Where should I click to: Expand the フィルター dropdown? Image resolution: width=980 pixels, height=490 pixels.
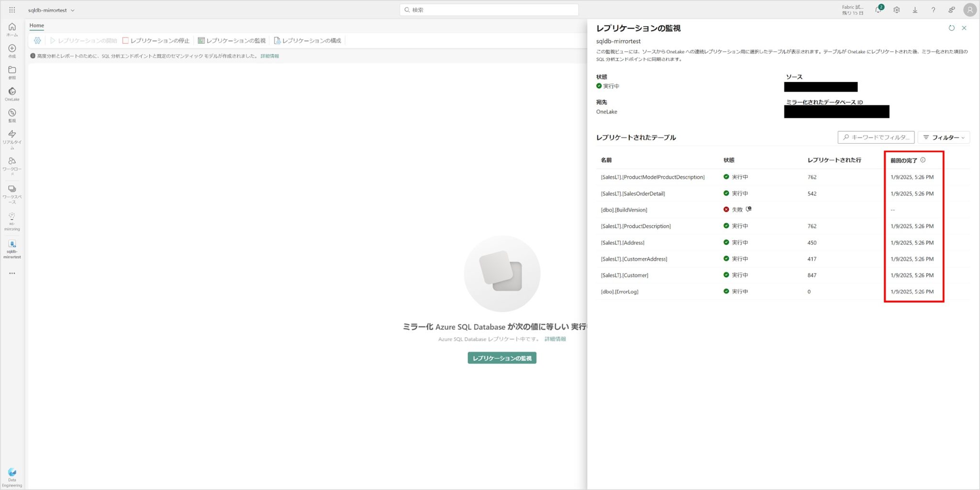point(944,137)
